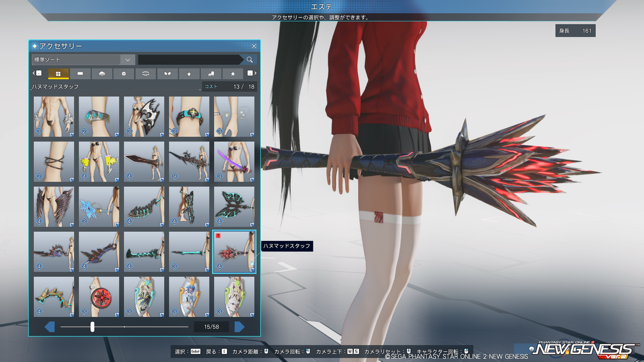
Task: Select the purple spiked whip weapon accessory
Action: point(54,251)
